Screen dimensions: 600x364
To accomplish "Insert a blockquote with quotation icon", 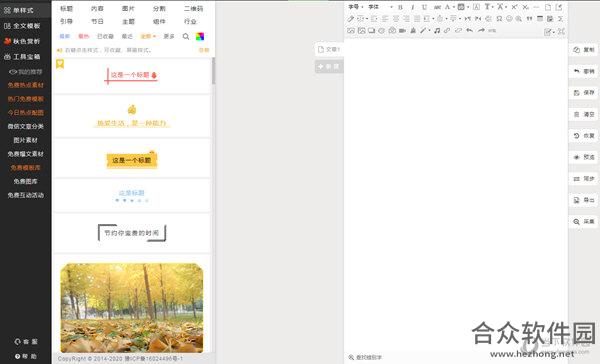I will [529, 18].
